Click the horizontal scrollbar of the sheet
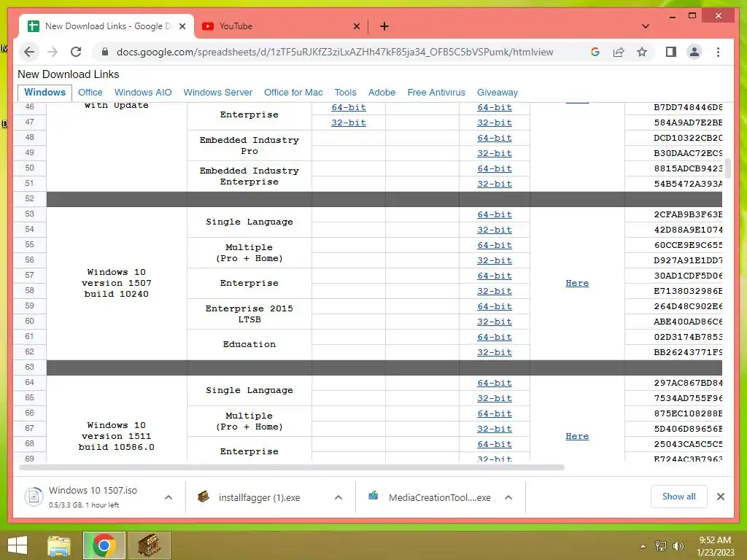Image resolution: width=747 pixels, height=560 pixels. [x=292, y=467]
